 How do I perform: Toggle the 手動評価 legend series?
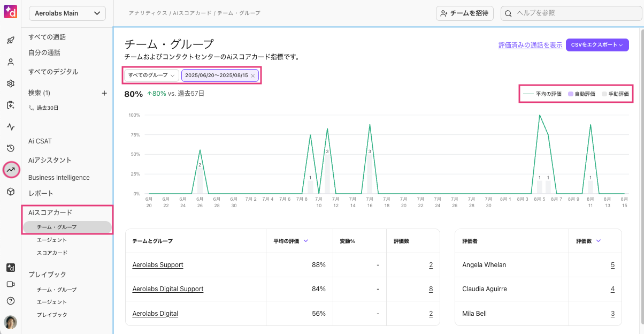[x=615, y=94]
